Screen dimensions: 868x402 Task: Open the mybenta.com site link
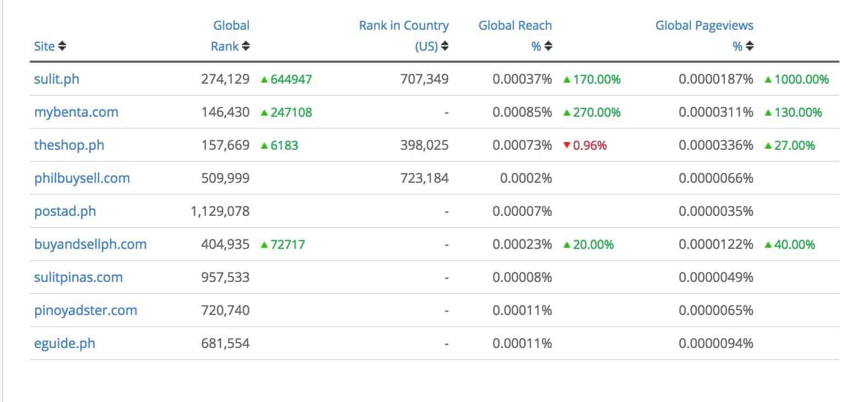(x=76, y=112)
